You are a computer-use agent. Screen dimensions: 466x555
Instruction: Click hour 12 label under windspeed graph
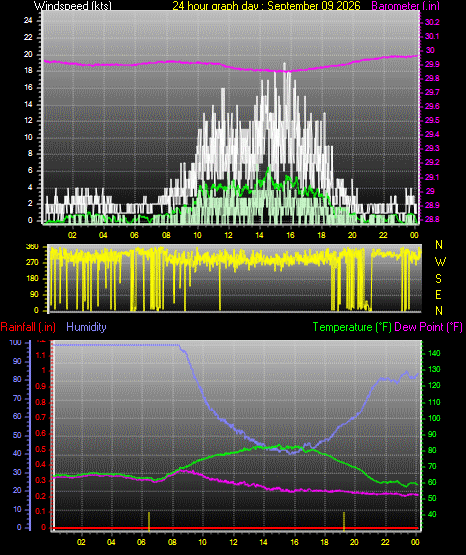[x=228, y=235]
